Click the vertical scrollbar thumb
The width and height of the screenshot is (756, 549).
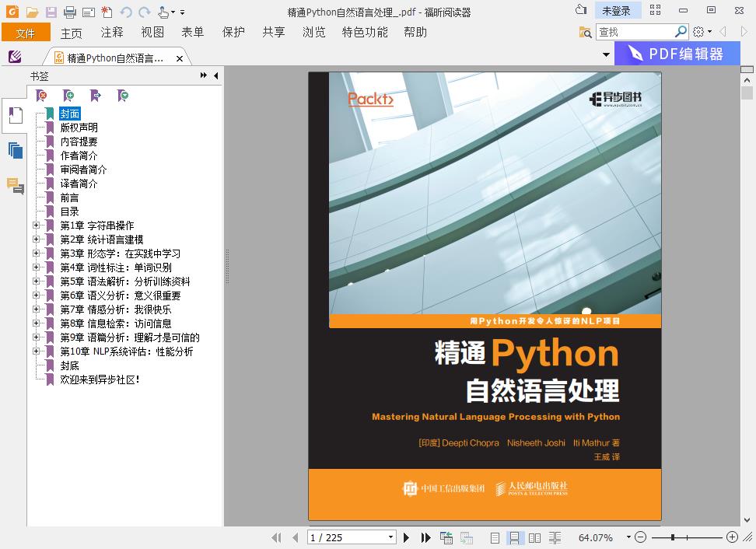(747, 92)
